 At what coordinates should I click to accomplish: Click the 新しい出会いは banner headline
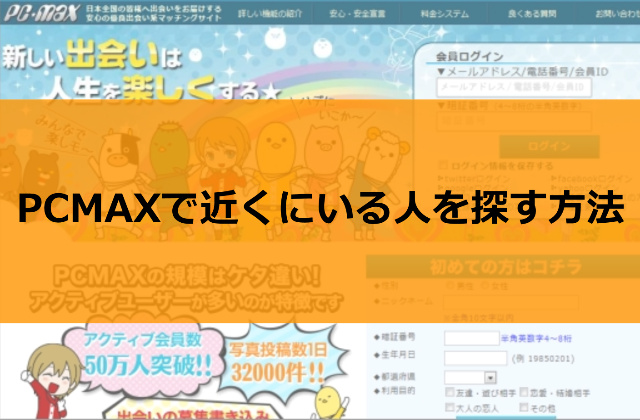[x=92, y=57]
